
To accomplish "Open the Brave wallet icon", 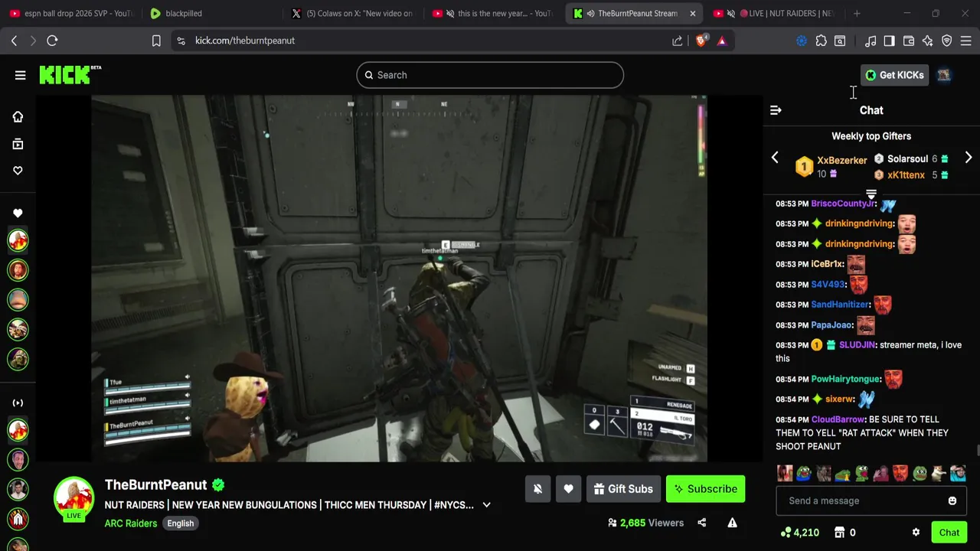I will pyautogui.click(x=909, y=41).
